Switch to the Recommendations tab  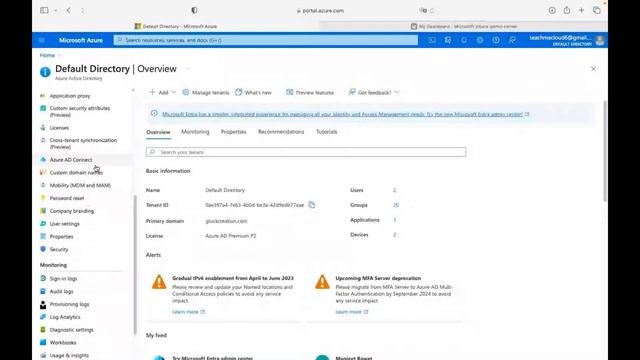(281, 132)
